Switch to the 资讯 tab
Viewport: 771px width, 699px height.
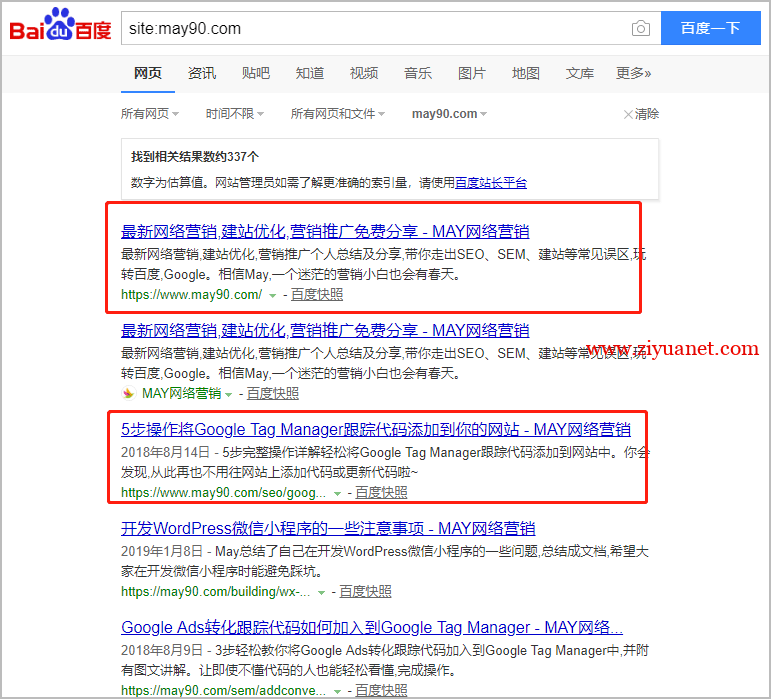click(202, 74)
